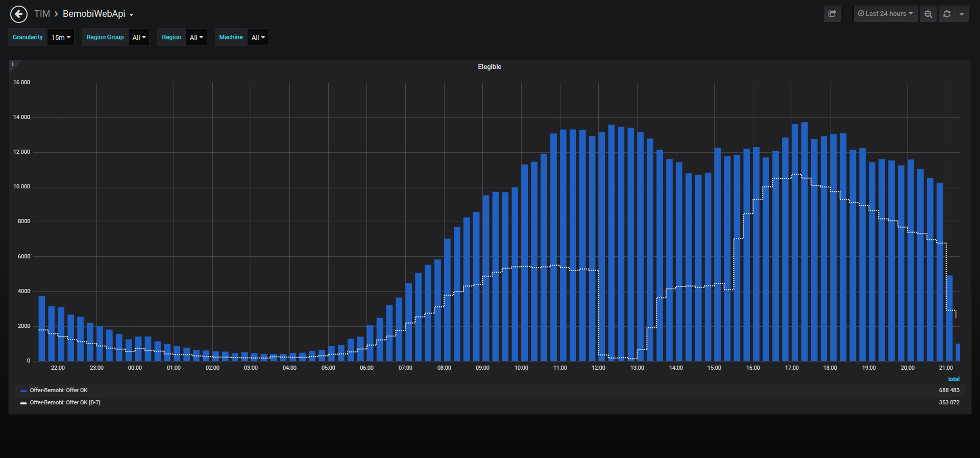Viewport: 980px width, 458px height.
Task: Click the 353 072 total value
Action: point(949,402)
